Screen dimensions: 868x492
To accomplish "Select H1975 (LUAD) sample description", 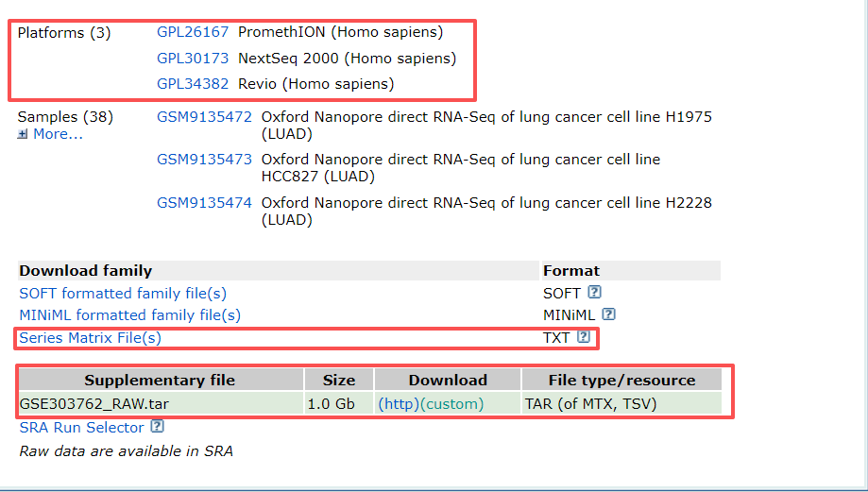I will (x=486, y=126).
